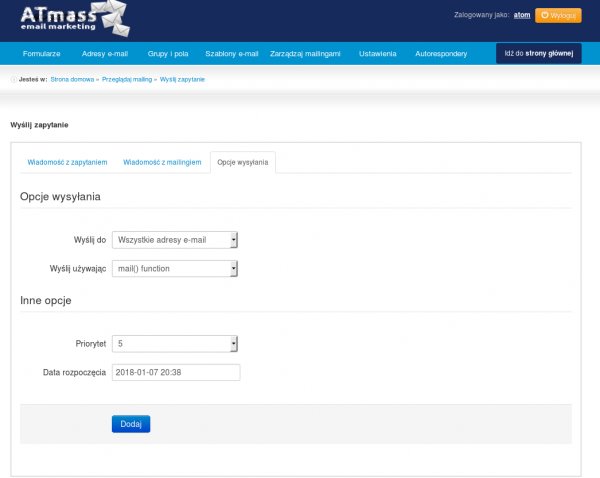Expand the Wyślij używając dropdown
The height and width of the screenshot is (478, 600).
[x=175, y=268]
